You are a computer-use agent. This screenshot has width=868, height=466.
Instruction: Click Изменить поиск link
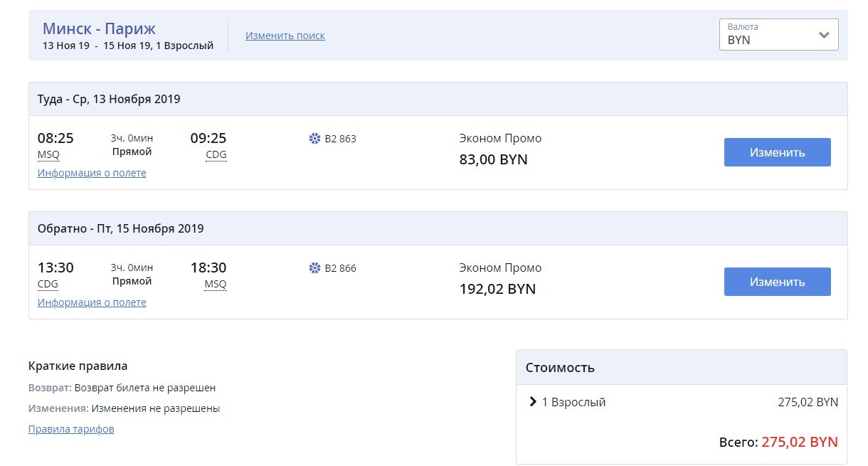285,36
